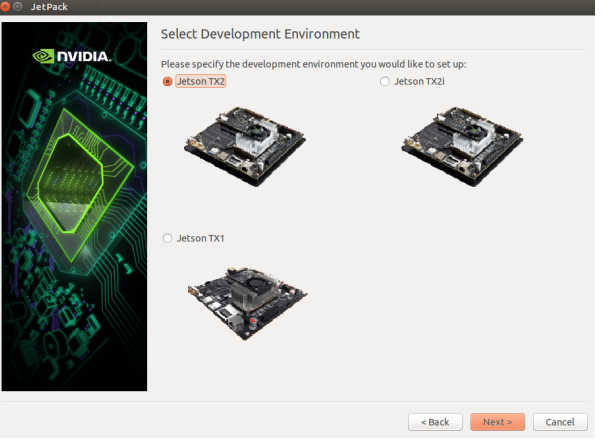This screenshot has height=439, width=611.
Task: Click the gray title bar button next to close
Action: click(18, 7)
